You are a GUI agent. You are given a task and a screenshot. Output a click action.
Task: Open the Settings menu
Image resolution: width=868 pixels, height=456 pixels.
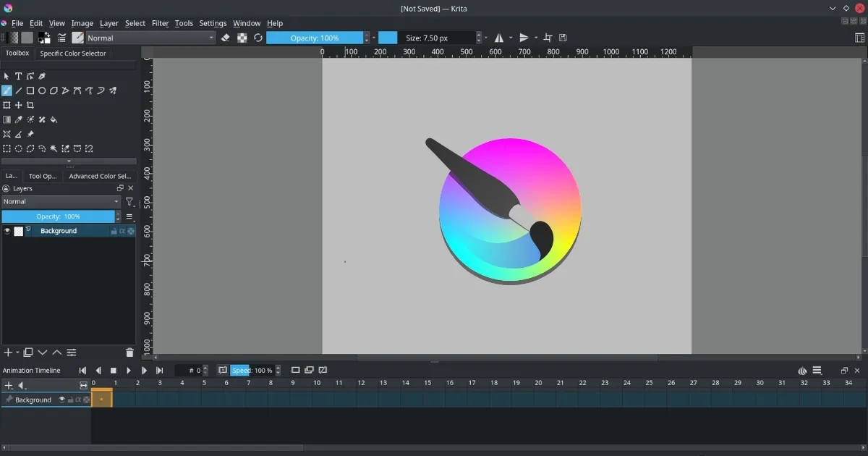[x=213, y=23]
